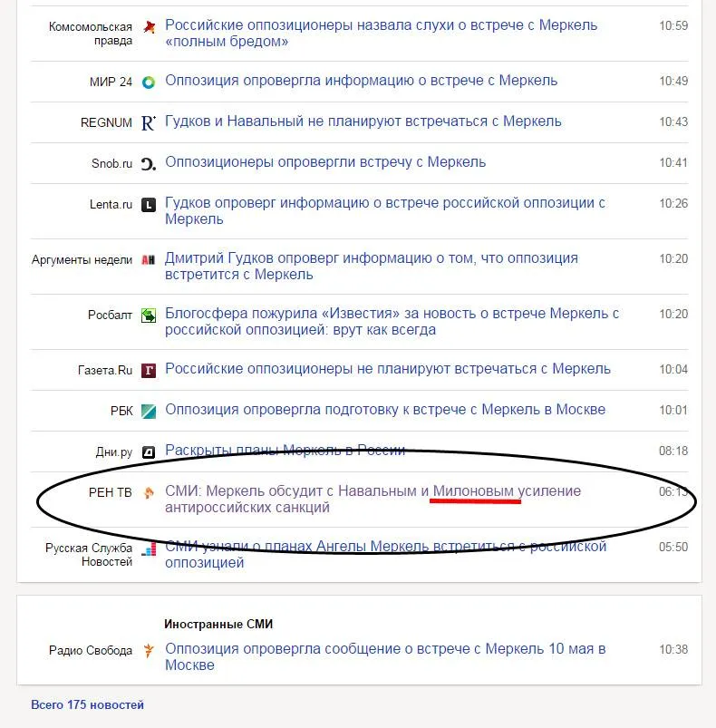Open Росбалт headline about Блогосфера and Известия
The width and height of the screenshot is (716, 728).
click(392, 321)
